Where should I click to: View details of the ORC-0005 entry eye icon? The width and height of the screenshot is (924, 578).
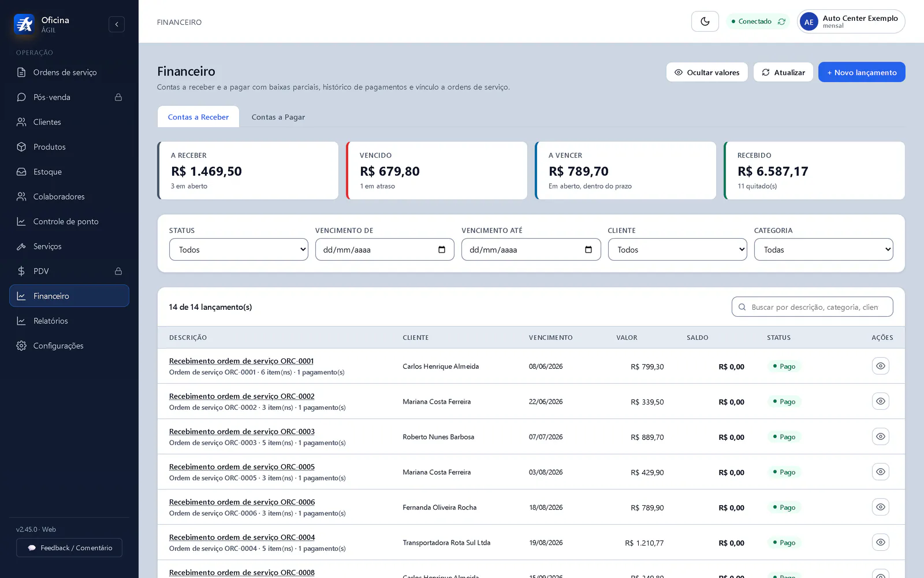click(x=881, y=472)
